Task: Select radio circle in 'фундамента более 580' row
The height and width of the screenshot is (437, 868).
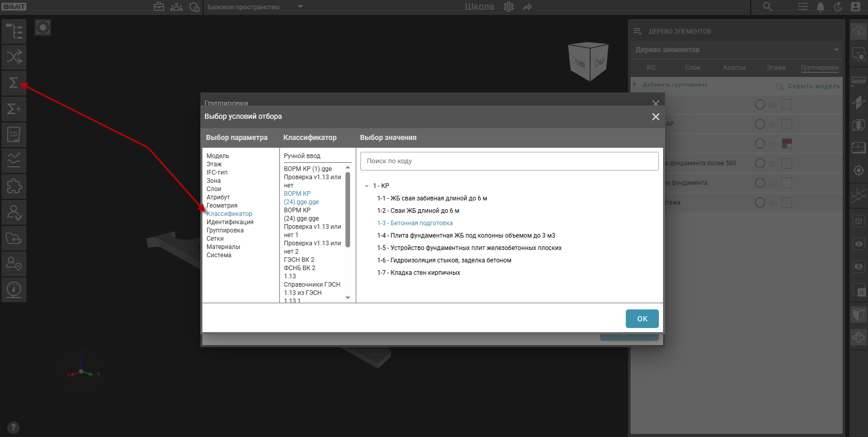Action: point(760,163)
